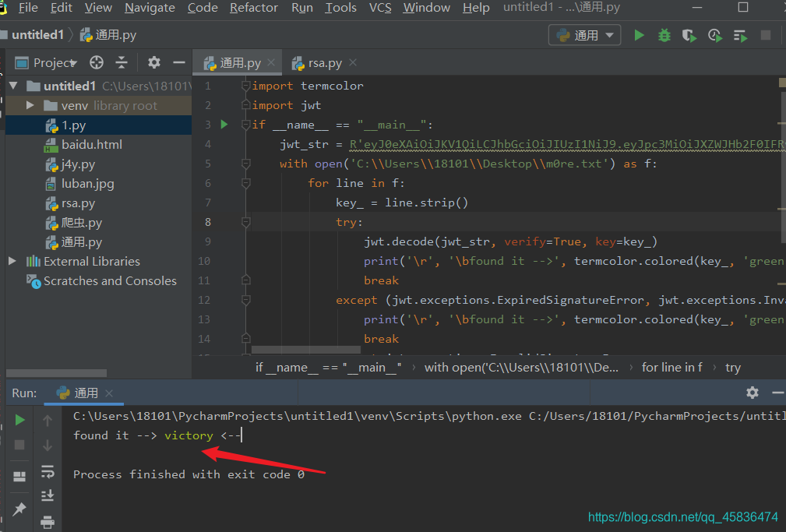This screenshot has width=786, height=532.
Task: Minimize the Run panel with minus icon
Action: (777, 393)
